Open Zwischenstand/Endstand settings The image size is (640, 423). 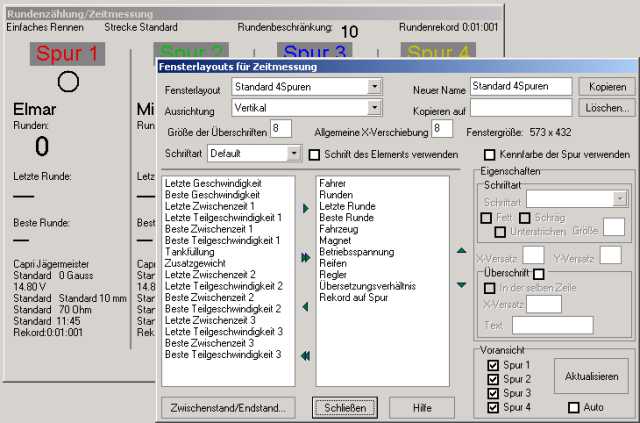click(x=226, y=408)
